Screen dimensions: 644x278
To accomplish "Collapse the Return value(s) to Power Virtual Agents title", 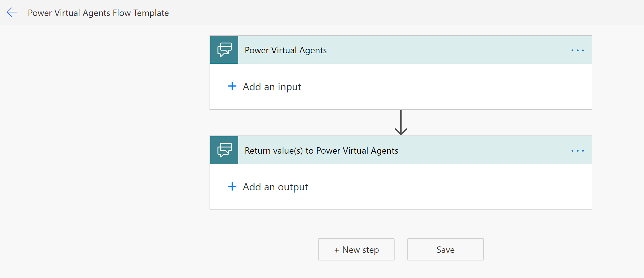I will (x=321, y=151).
